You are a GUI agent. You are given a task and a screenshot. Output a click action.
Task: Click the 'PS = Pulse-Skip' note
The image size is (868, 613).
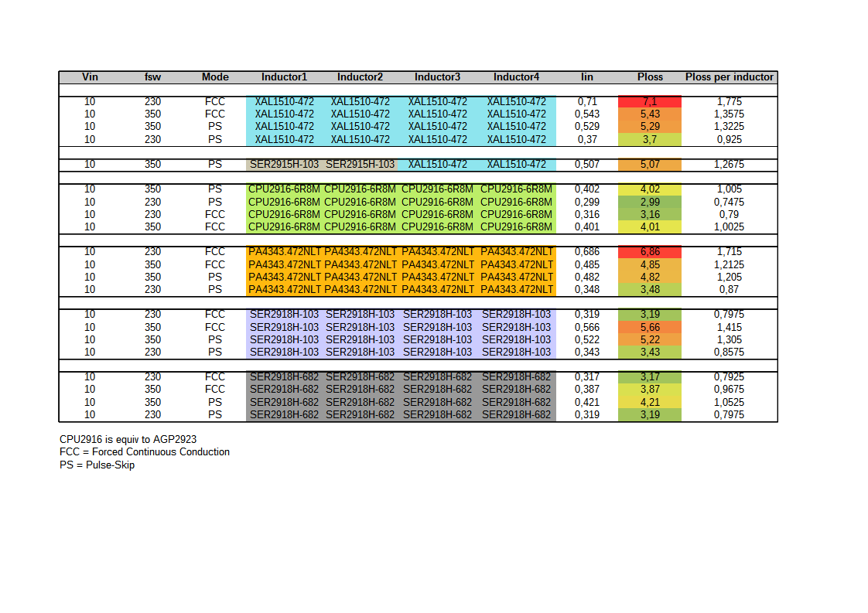click(97, 465)
